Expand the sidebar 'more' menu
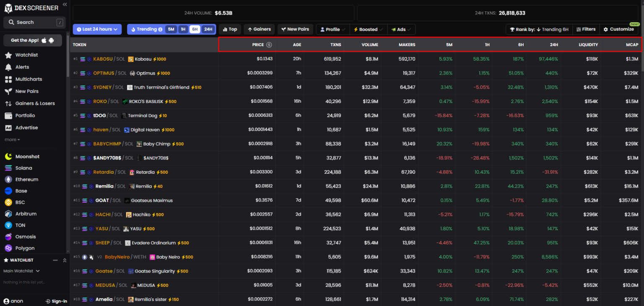Viewport: 644px width, 306px height. 12,140
